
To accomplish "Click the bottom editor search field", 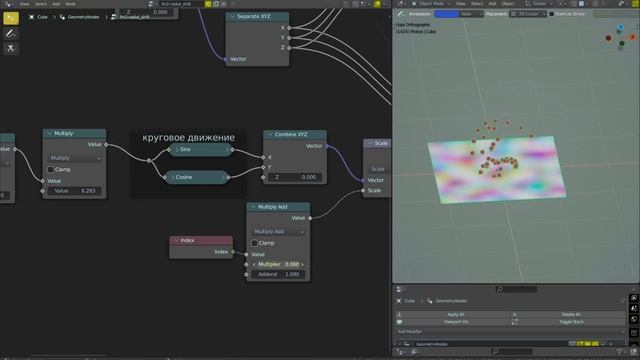I will point(512,351).
